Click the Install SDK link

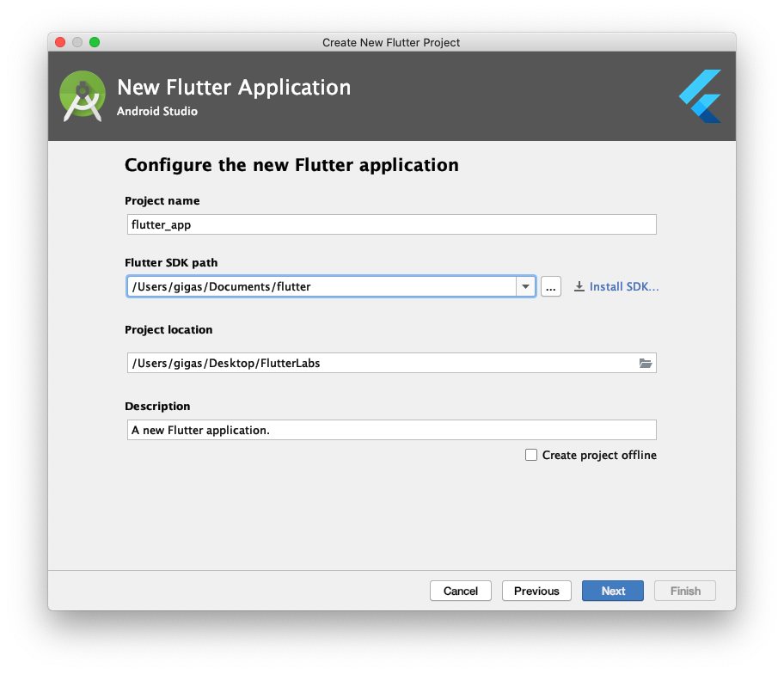click(624, 286)
